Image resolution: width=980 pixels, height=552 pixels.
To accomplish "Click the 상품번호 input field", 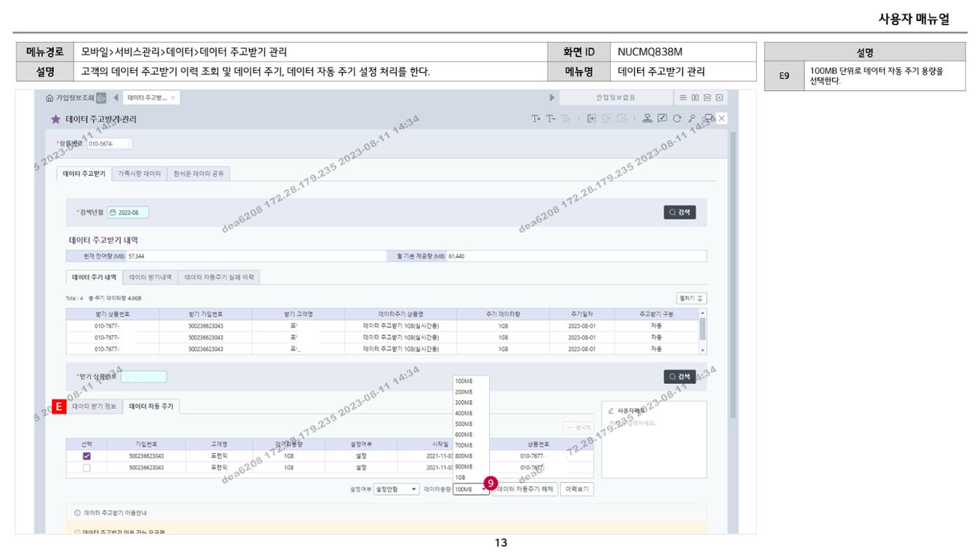I will click(110, 144).
